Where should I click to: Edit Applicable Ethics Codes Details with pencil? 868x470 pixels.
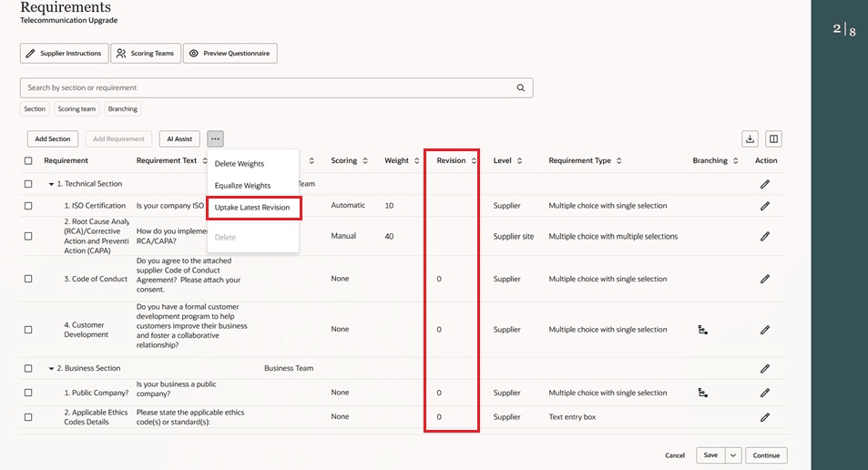pyautogui.click(x=765, y=417)
